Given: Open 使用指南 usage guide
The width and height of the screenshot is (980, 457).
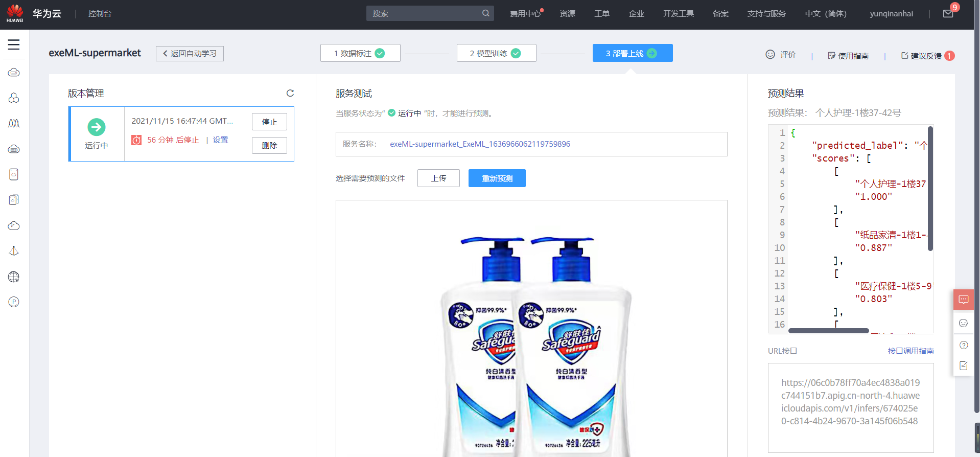Looking at the screenshot, I should [848, 56].
